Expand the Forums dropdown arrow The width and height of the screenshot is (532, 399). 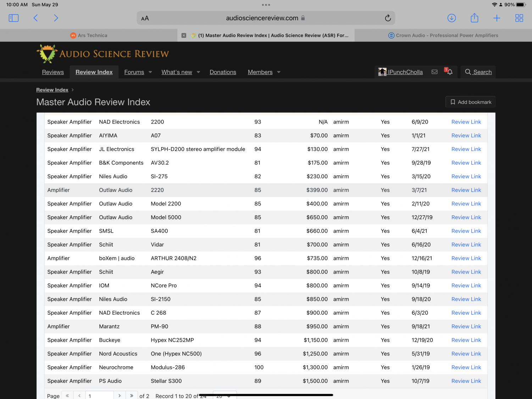(150, 72)
